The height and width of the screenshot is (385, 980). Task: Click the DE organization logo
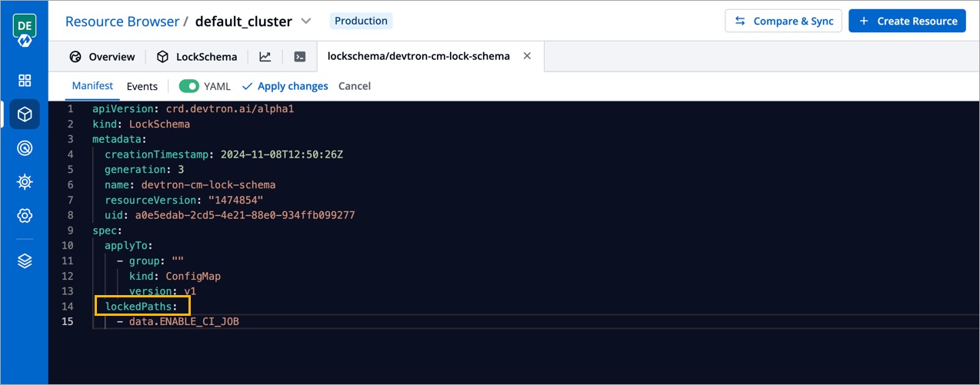point(25,31)
